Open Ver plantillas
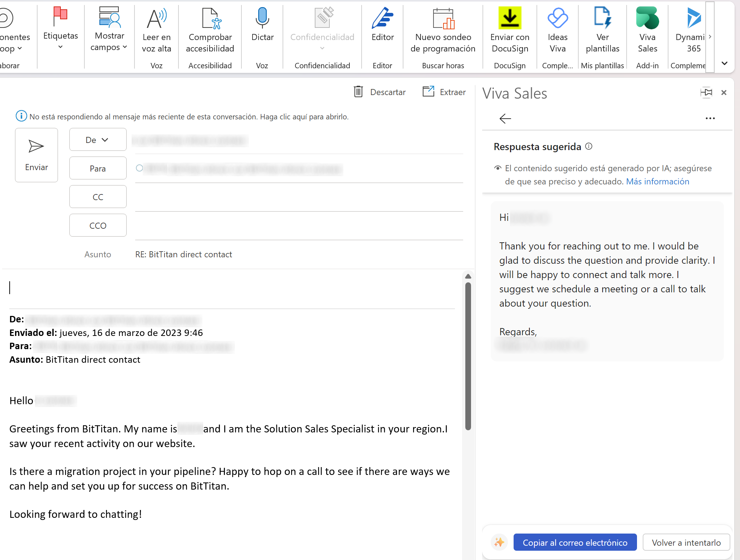 pos(602,30)
